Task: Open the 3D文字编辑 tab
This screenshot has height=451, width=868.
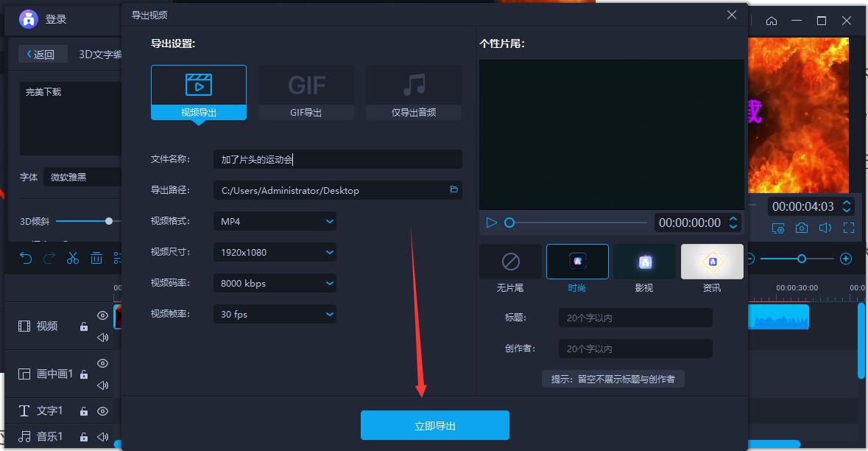Action: [x=99, y=55]
